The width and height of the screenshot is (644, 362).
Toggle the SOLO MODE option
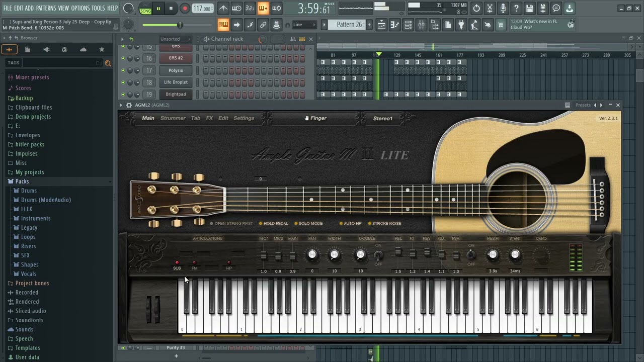tap(308, 224)
